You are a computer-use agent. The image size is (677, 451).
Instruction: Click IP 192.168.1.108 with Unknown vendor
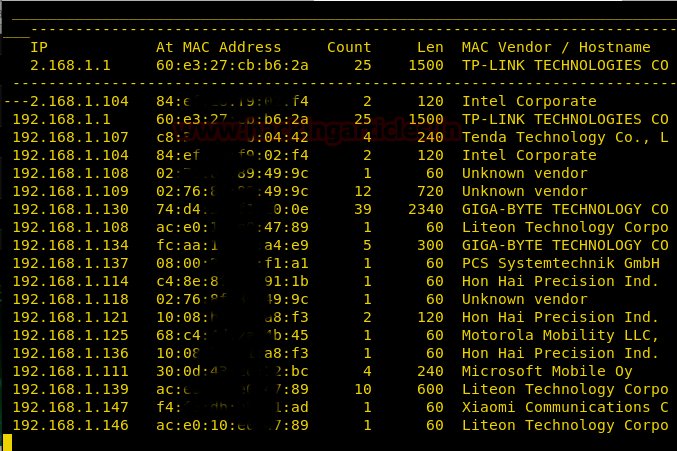tap(71, 173)
